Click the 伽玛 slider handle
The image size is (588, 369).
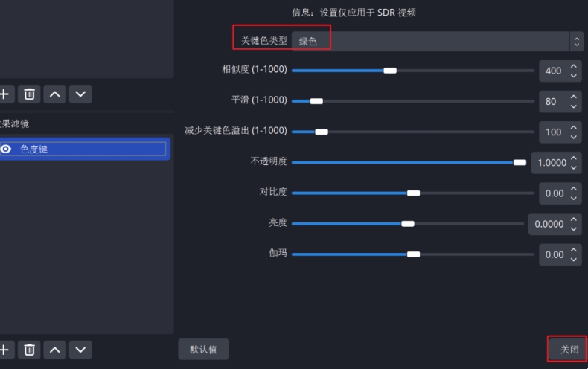[413, 254]
